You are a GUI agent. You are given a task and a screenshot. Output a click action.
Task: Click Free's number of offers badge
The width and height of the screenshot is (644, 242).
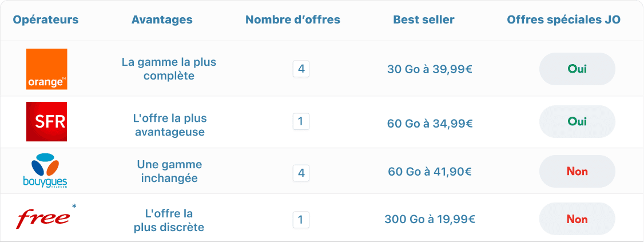[x=301, y=219]
